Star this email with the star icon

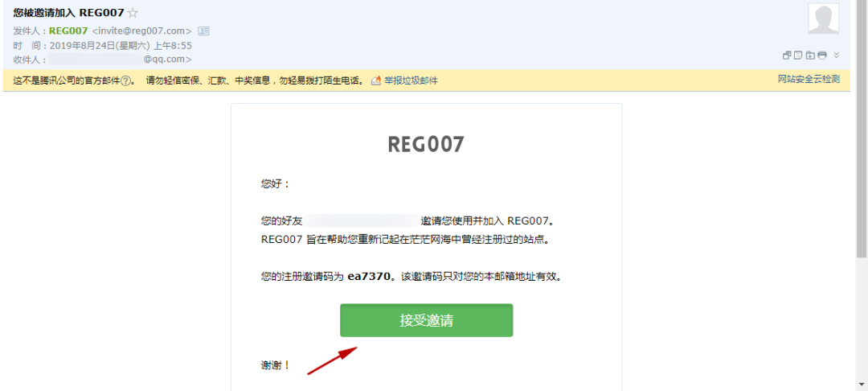pos(133,13)
